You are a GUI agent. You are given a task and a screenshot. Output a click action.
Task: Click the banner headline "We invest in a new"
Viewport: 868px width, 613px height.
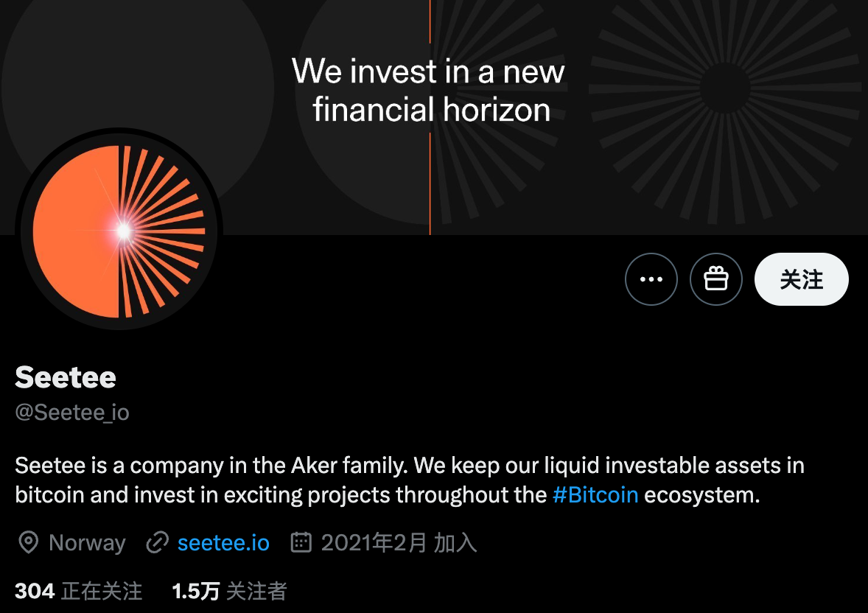[428, 72]
